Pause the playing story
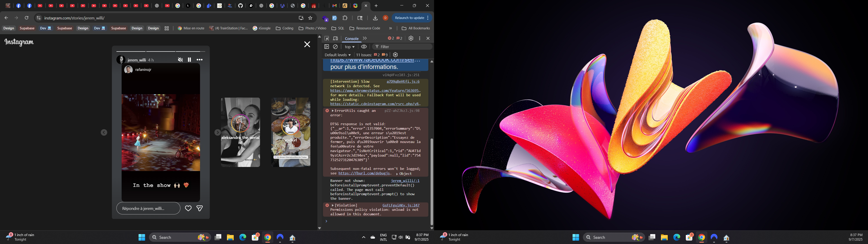The width and height of the screenshot is (868, 244). pyautogui.click(x=189, y=60)
